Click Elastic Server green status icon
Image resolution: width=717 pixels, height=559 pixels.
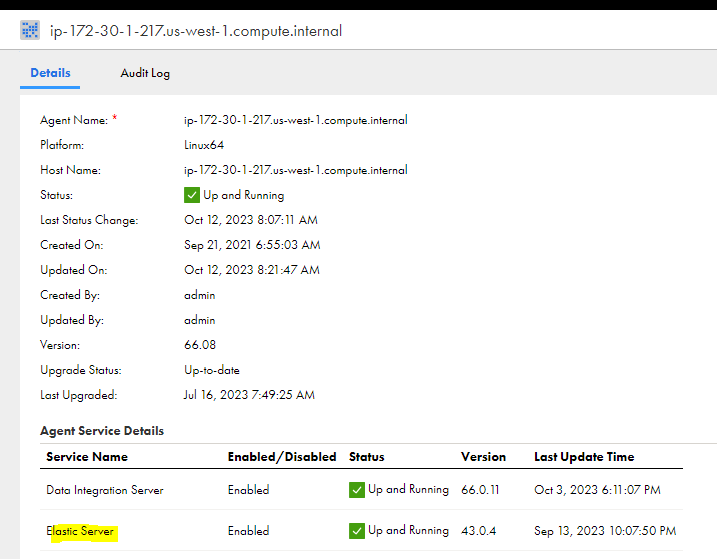357,531
